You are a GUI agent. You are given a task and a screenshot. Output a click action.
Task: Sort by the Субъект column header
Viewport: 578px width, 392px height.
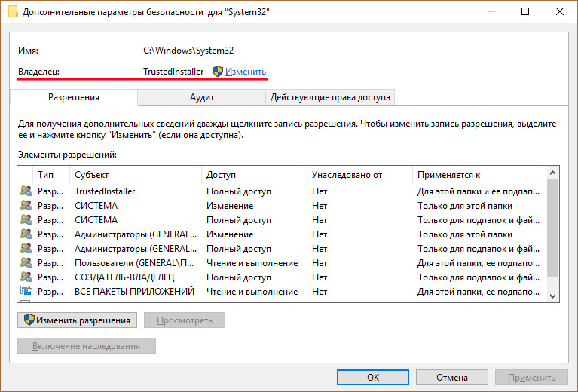[136, 175]
